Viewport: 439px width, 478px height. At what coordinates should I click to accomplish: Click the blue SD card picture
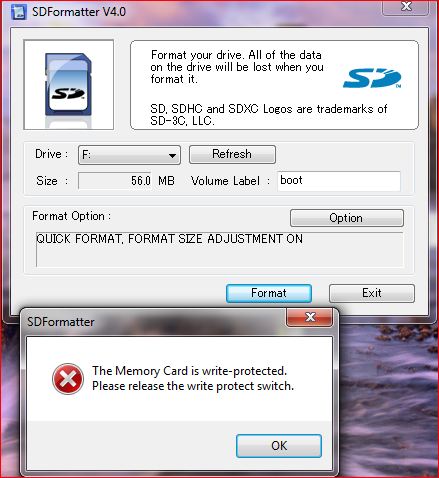pos(69,85)
